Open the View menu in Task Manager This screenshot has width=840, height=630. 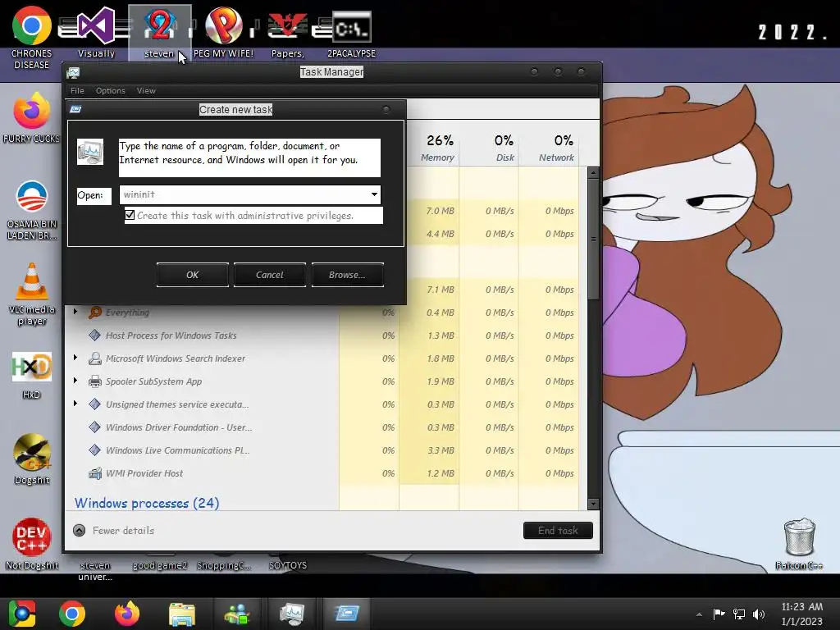tap(146, 90)
